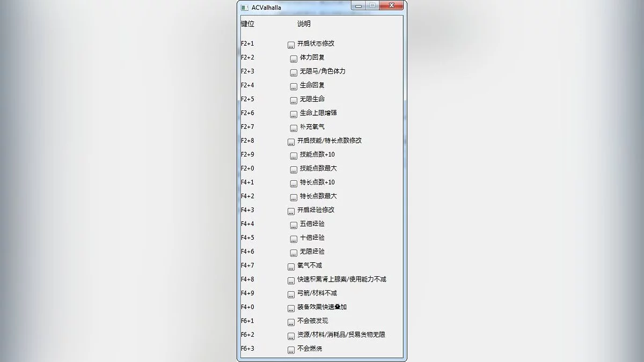Select the F4+5 hotkey text
This screenshot has height=362, width=644.
[x=247, y=238]
